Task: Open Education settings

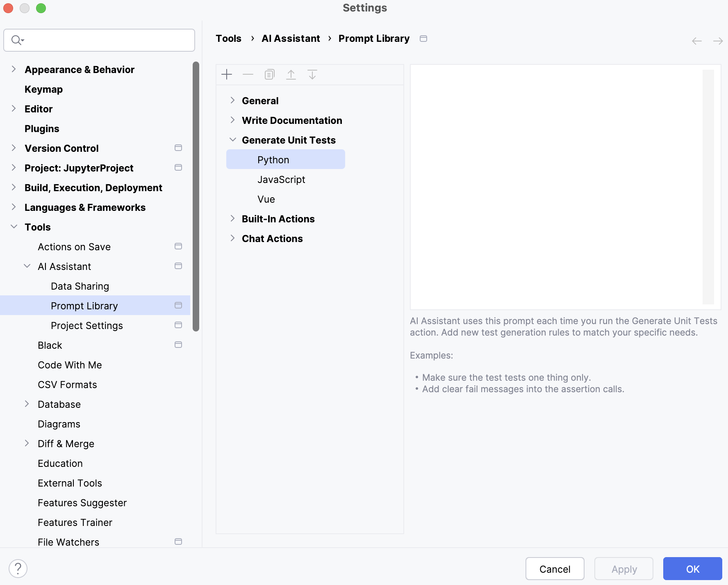Action: pos(60,464)
